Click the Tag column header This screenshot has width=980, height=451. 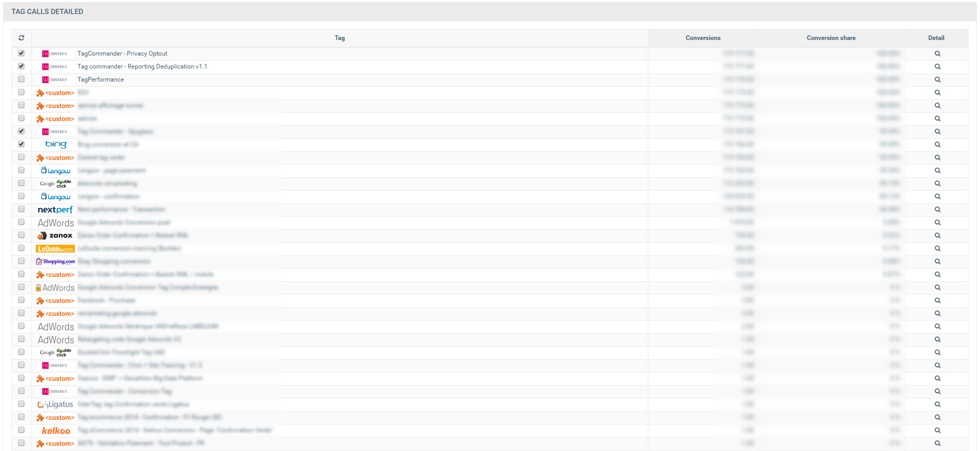coord(339,38)
